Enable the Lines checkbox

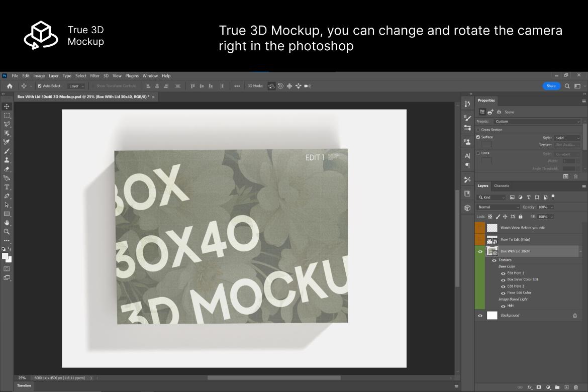(478, 153)
